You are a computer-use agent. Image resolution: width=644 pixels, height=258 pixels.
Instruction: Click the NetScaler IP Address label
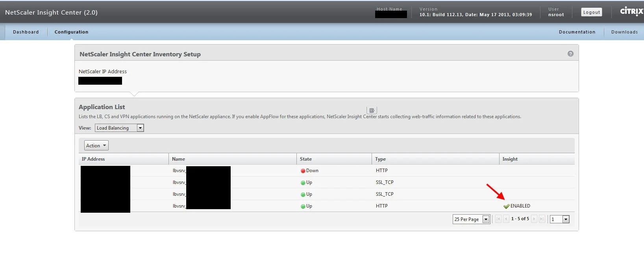click(103, 71)
